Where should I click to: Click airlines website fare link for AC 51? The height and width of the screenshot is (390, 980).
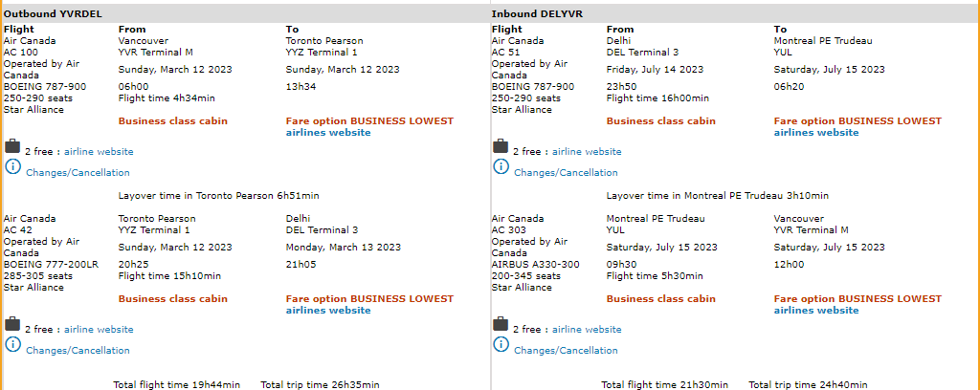pos(816,133)
